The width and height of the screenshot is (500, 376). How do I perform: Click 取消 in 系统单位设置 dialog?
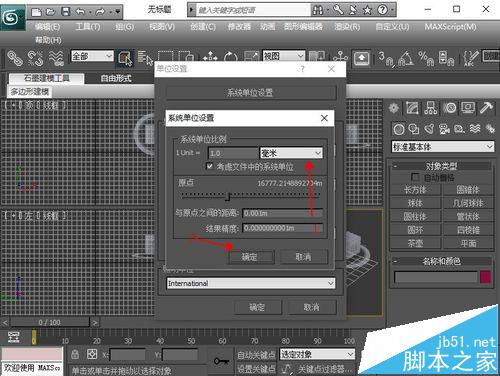click(x=303, y=257)
